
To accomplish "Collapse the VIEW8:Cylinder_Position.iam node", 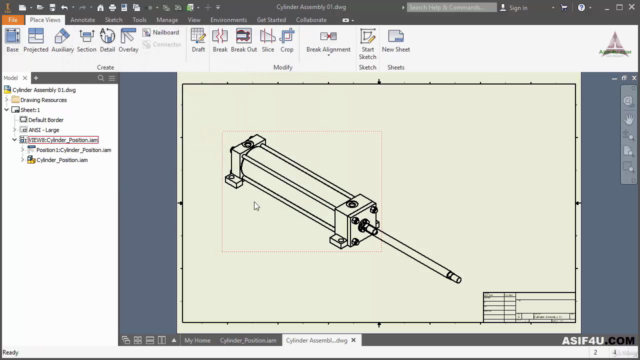I will [x=15, y=140].
